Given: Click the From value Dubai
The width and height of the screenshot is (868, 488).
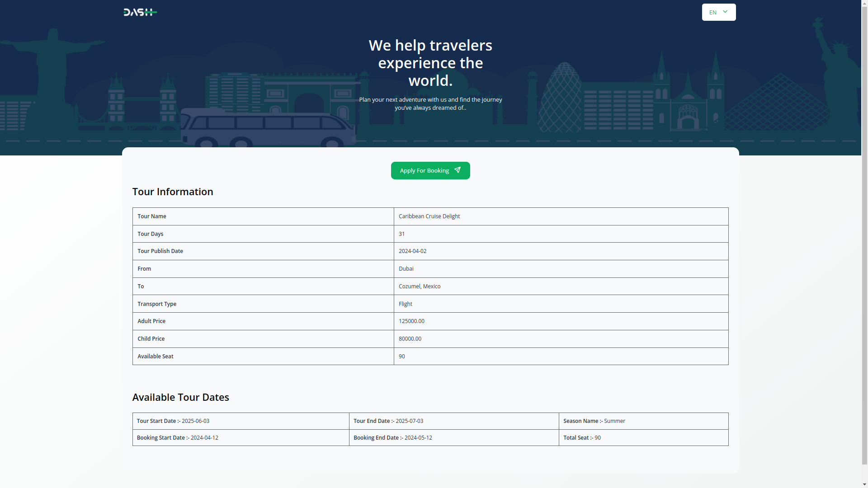Looking at the screenshot, I should click(x=406, y=269).
